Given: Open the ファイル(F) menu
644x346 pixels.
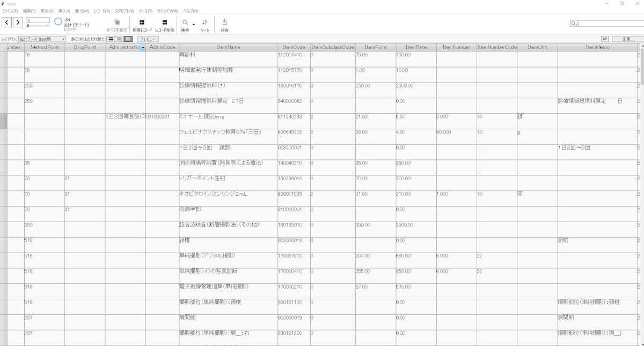Looking at the screenshot, I should (10, 11).
